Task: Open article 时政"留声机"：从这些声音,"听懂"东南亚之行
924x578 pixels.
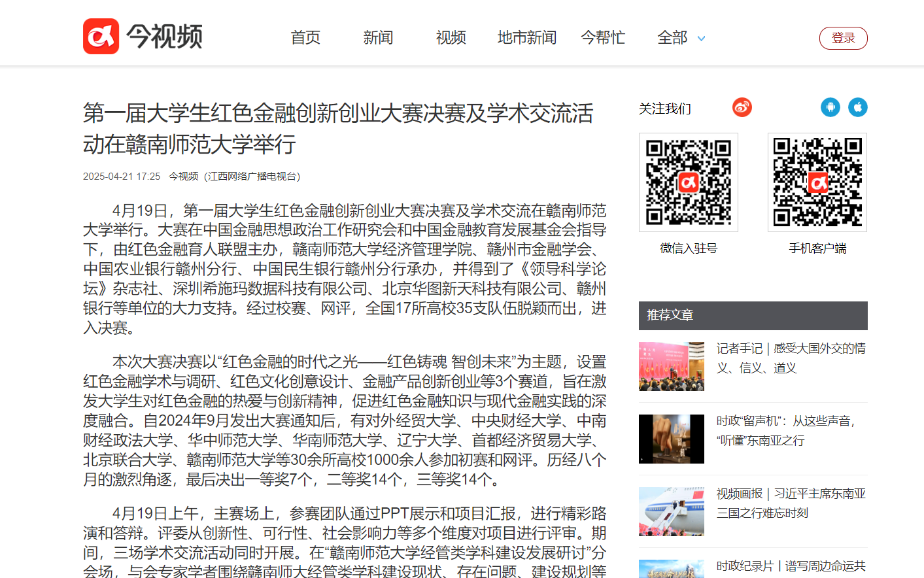Action: 787,431
